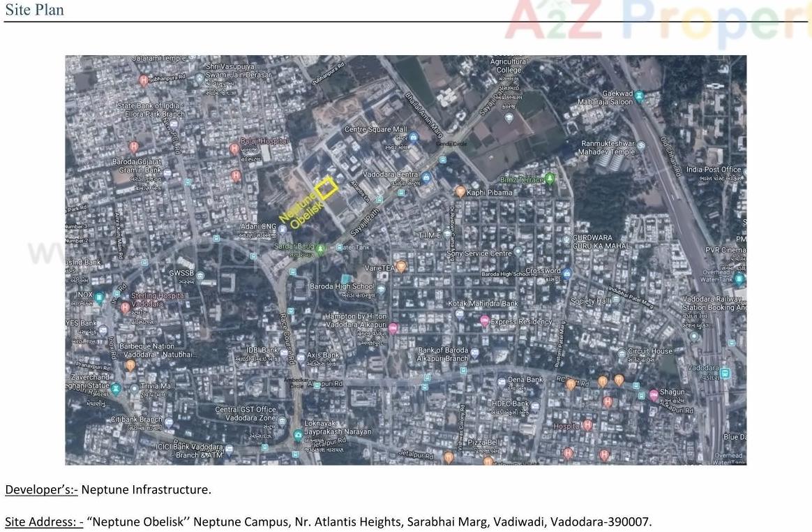Click the Adani CNG station marker

coord(282,228)
